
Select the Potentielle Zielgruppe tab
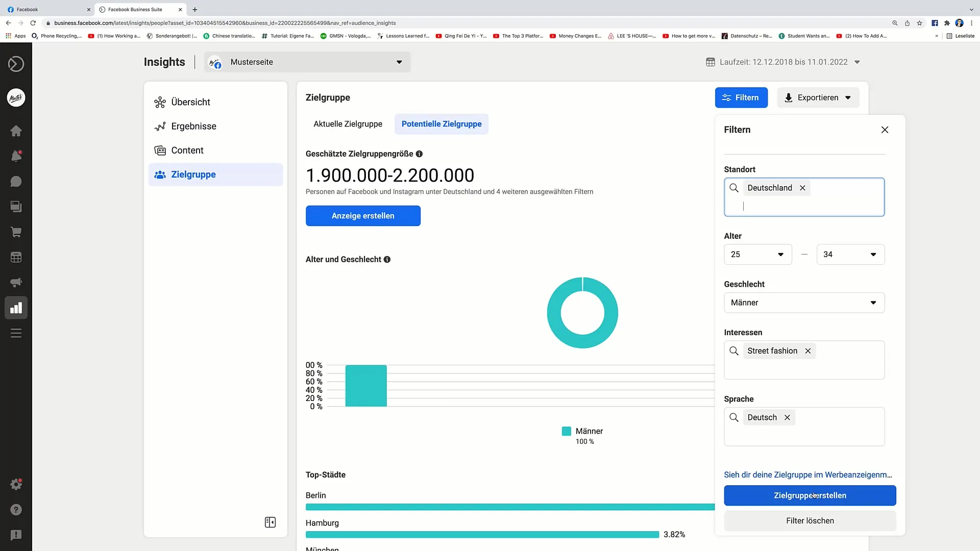[x=441, y=124]
